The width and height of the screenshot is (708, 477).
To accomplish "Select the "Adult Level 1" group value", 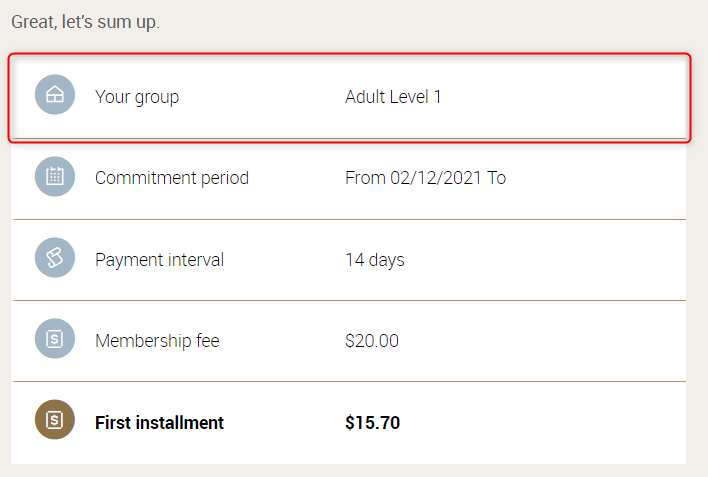I will (x=393, y=97).
